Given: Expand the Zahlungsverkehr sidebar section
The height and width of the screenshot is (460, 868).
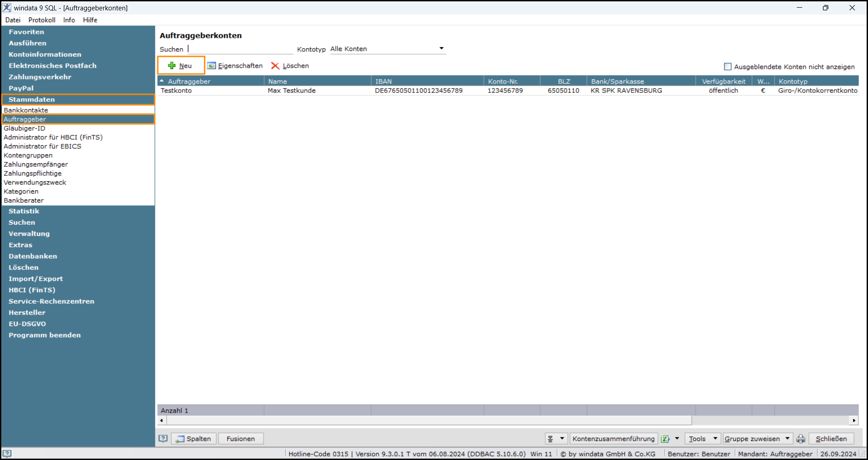Looking at the screenshot, I should [78, 77].
